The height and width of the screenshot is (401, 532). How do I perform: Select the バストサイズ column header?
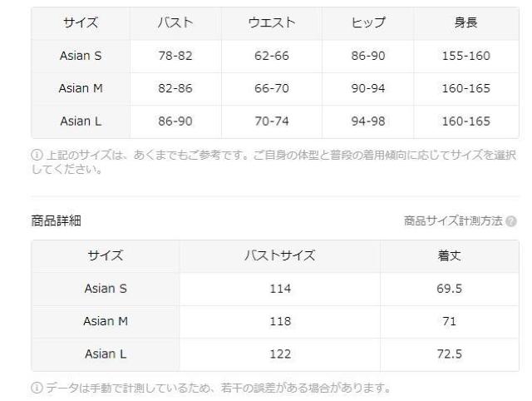280,255
